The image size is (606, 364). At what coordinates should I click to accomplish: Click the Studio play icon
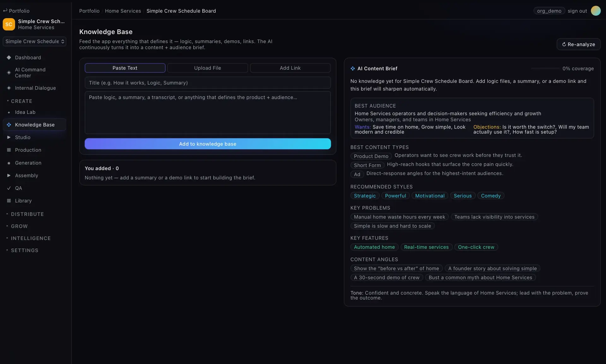[9, 137]
